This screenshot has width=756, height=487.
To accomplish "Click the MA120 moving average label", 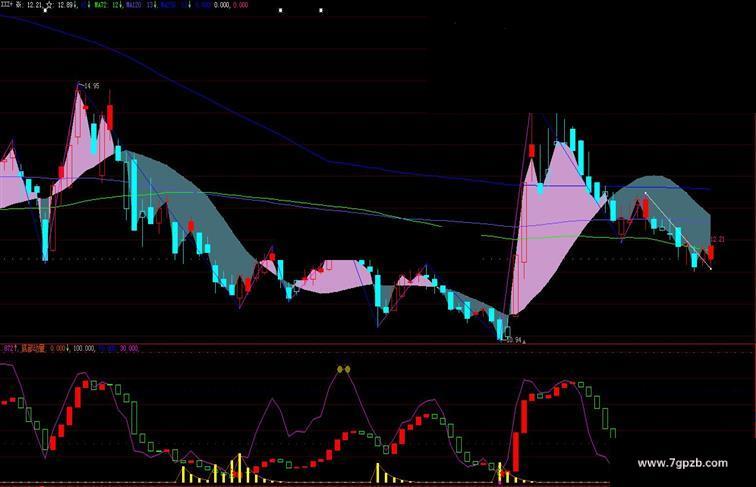I will point(133,5).
